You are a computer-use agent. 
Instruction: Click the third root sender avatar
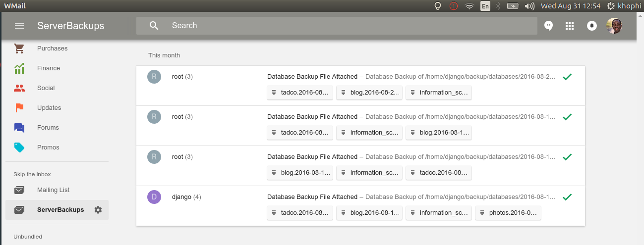(x=154, y=157)
